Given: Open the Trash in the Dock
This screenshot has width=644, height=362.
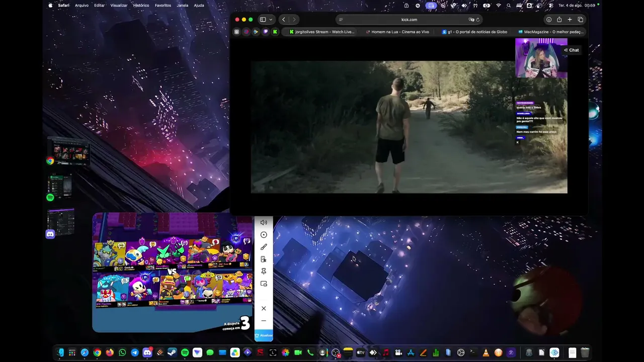Looking at the screenshot, I should point(585,352).
